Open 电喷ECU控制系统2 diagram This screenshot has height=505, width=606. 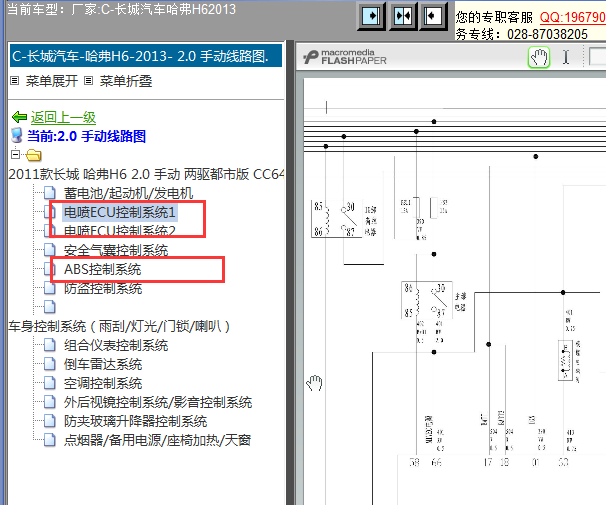[119, 231]
